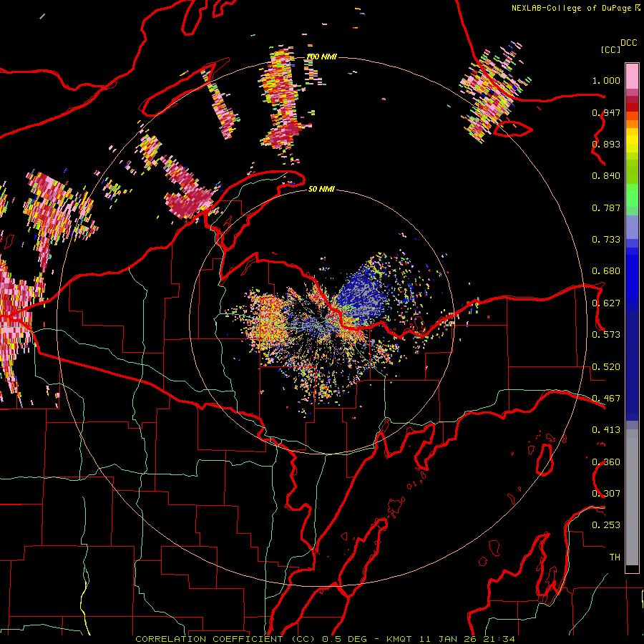
Task: Click the 0.787 color scale label
Action: pos(606,208)
